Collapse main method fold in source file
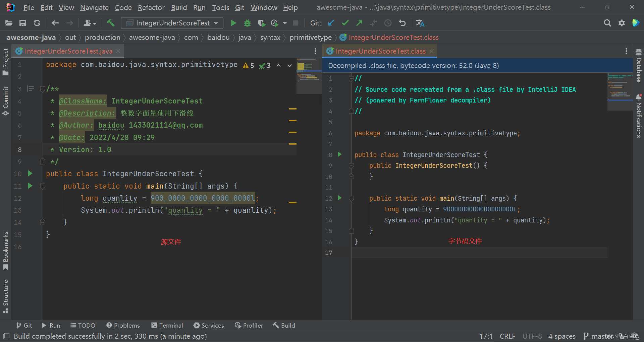This screenshot has width=644, height=342. (43, 186)
